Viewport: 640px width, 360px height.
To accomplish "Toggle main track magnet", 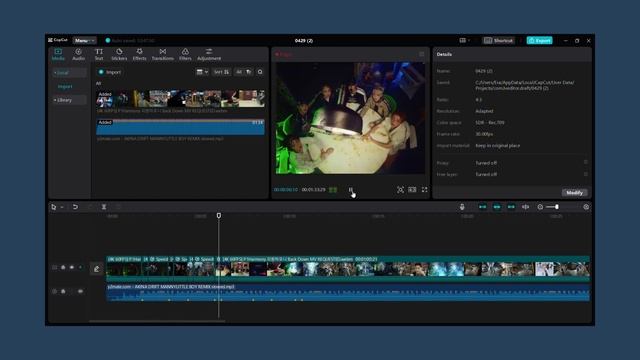I will tap(482, 207).
